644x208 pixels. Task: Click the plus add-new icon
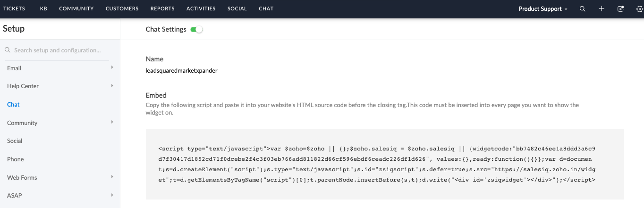[x=602, y=9]
